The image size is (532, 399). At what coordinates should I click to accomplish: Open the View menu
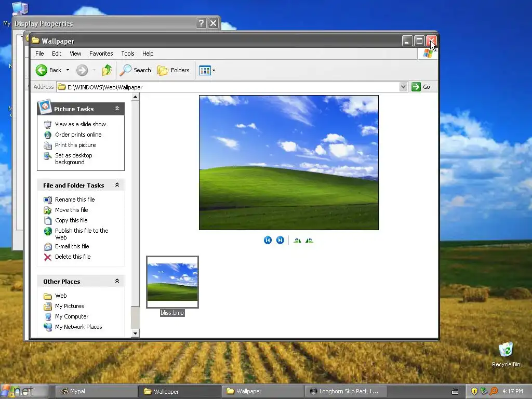tap(75, 54)
